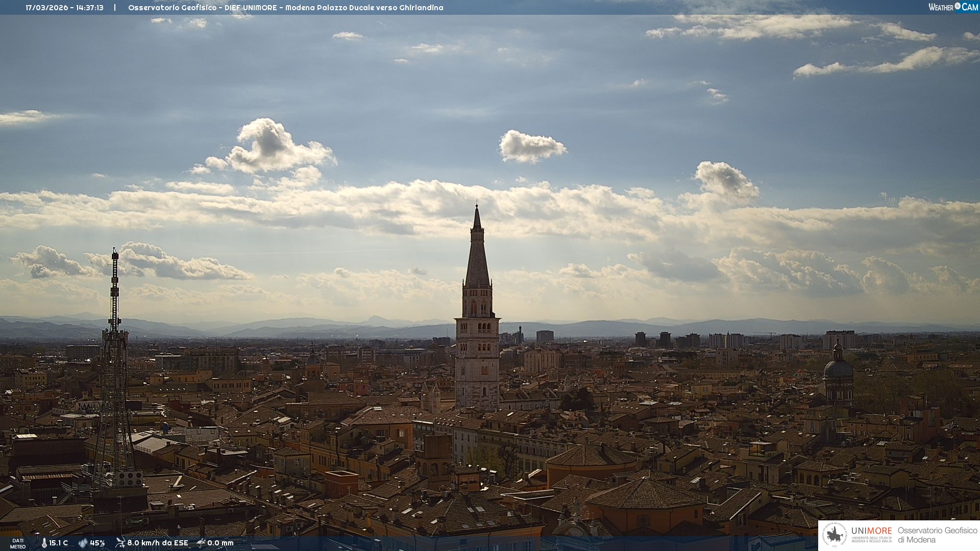Click the UNIMORE horseman seal emblem
The height and width of the screenshot is (551, 980).
point(835,535)
